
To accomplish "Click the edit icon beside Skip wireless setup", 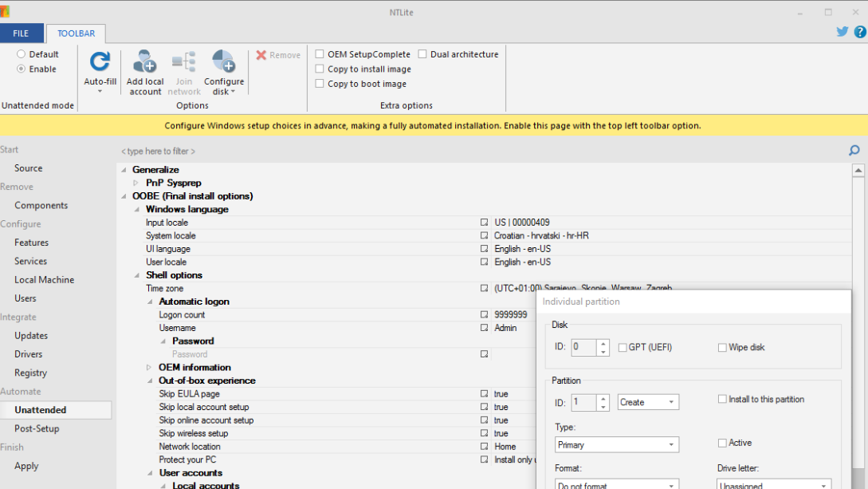I will [x=485, y=433].
